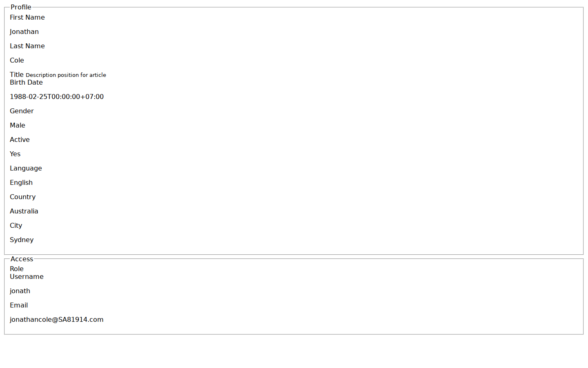This screenshot has height=368, width=588.
Task: Click the Birth Date label
Action: point(26,82)
